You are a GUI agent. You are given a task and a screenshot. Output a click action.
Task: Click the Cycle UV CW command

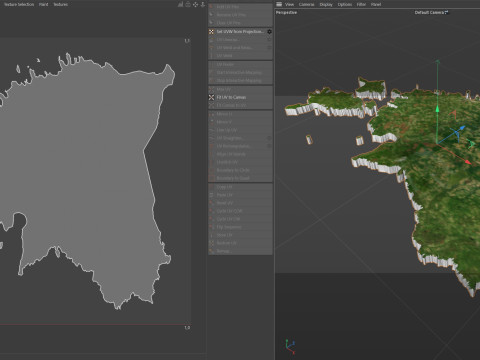point(240,219)
